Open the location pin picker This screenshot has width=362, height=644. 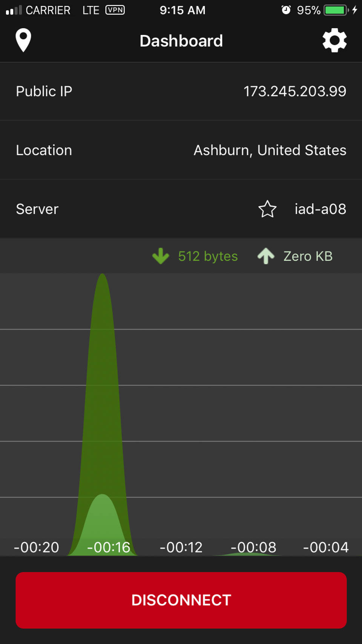23,40
